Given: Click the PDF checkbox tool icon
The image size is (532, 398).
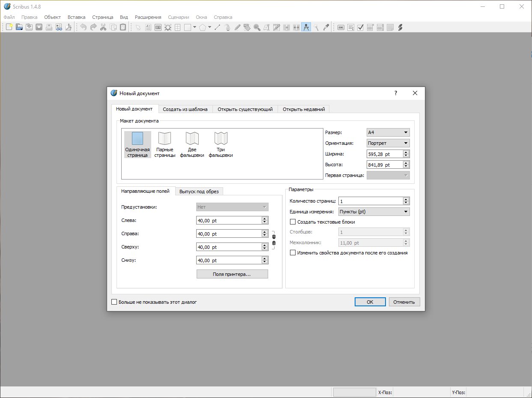Looking at the screenshot, I should coord(361,27).
